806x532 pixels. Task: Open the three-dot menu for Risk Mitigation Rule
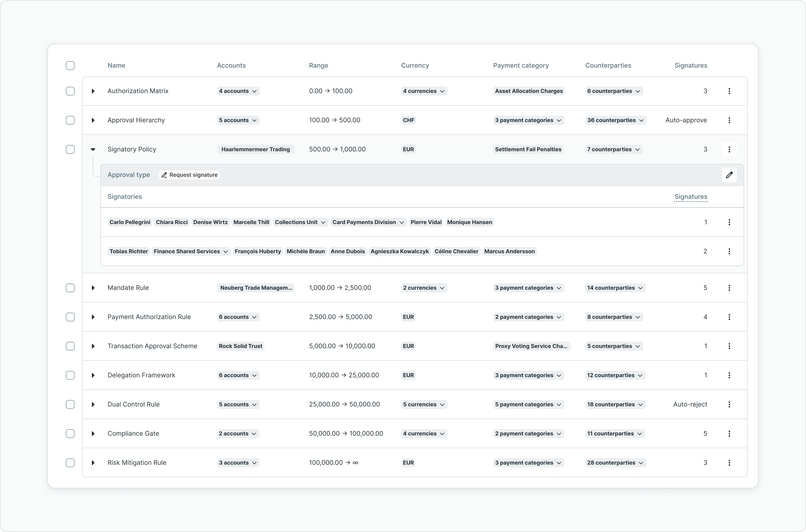(729, 463)
